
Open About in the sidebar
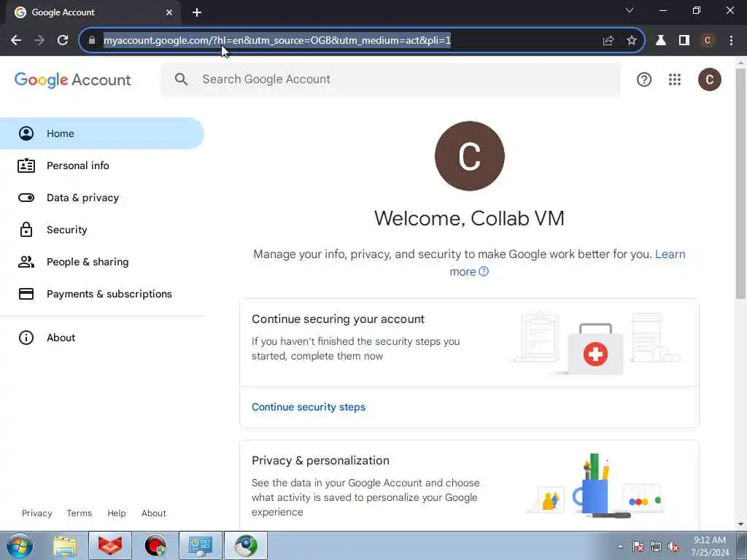[102, 338]
